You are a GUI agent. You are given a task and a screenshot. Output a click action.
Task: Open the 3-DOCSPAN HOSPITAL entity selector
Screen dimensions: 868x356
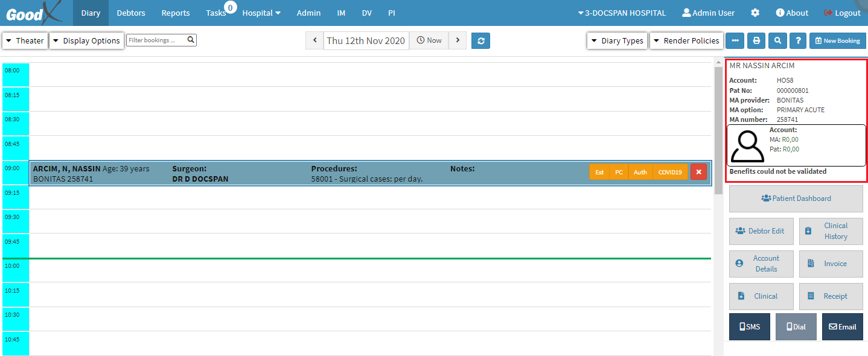coord(622,13)
